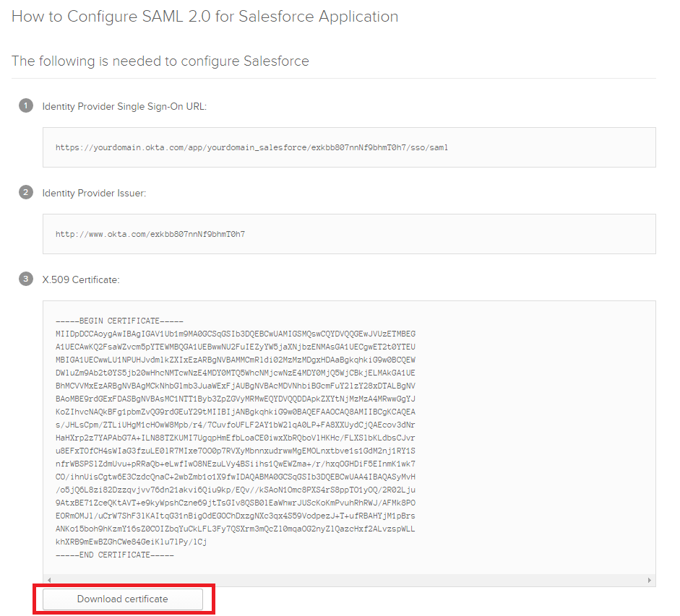Click the Download certificate button
The image size is (680, 616).
[x=123, y=599]
